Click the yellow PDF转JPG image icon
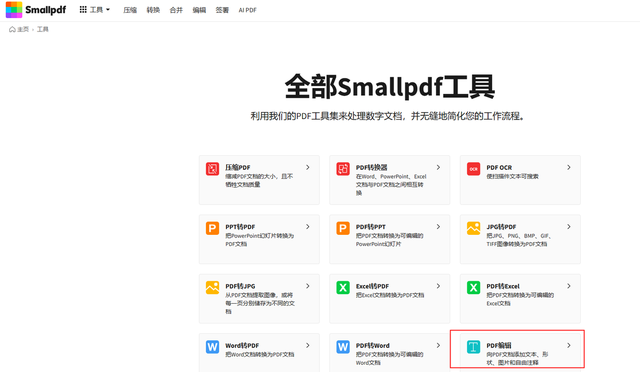 [x=212, y=287]
